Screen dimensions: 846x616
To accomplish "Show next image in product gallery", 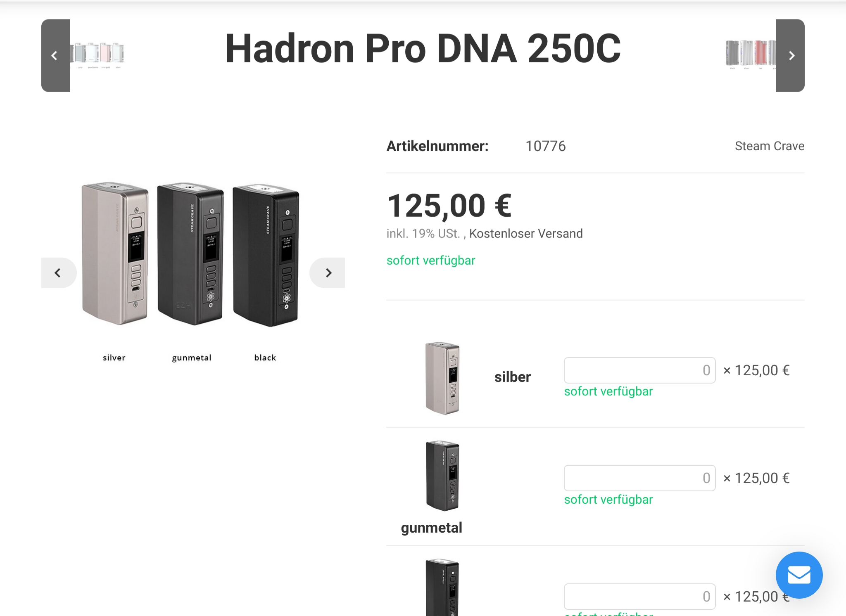I will pos(328,273).
